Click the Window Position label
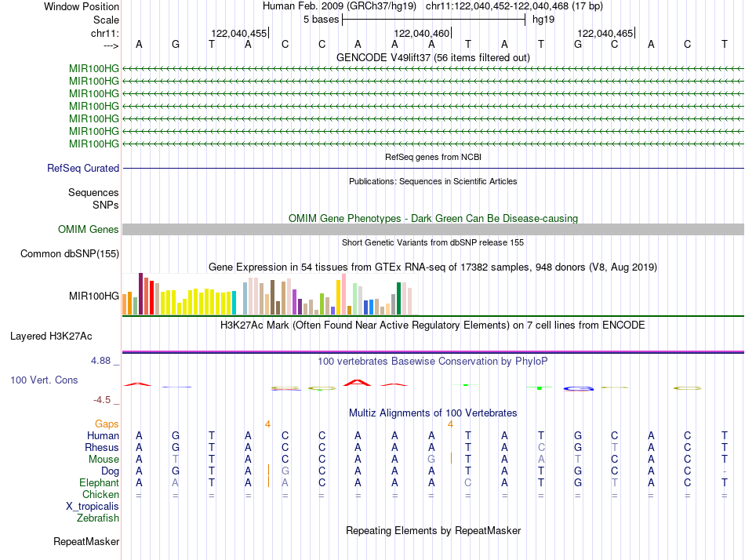 82,6
